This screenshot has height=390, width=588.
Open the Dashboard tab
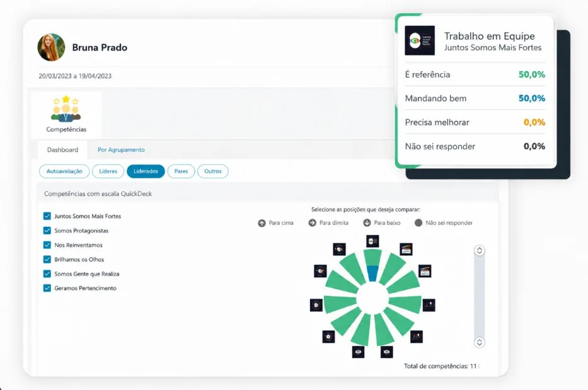coord(62,149)
